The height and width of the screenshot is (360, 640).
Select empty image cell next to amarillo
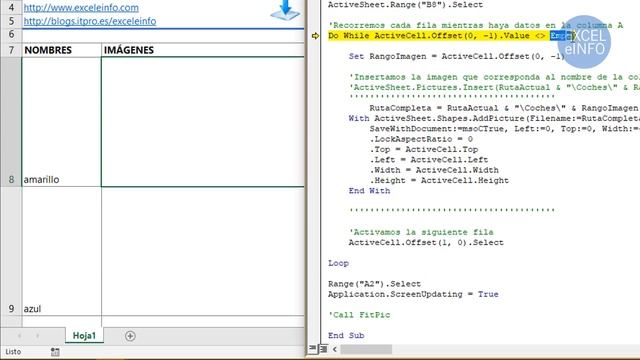[202, 122]
